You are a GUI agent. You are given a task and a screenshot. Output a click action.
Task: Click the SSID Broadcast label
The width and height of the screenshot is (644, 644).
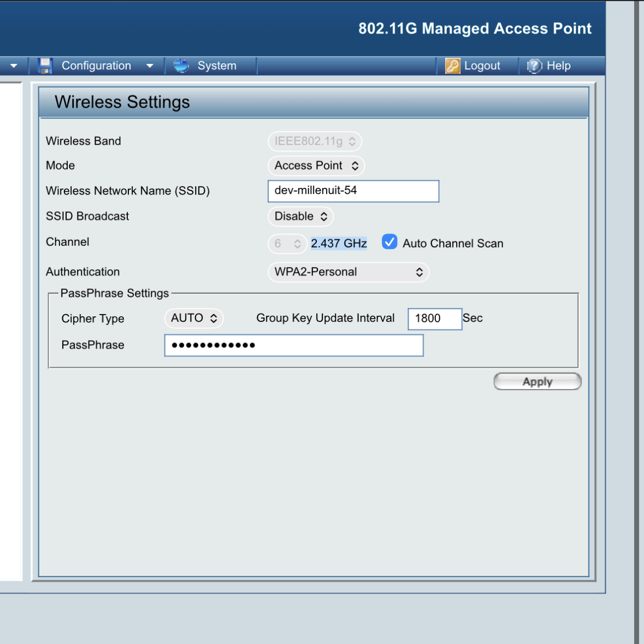(x=87, y=216)
